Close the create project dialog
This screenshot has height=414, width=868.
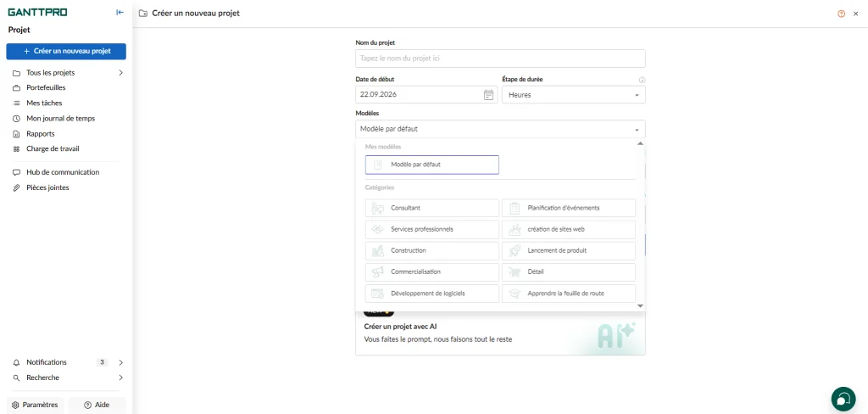[856, 14]
